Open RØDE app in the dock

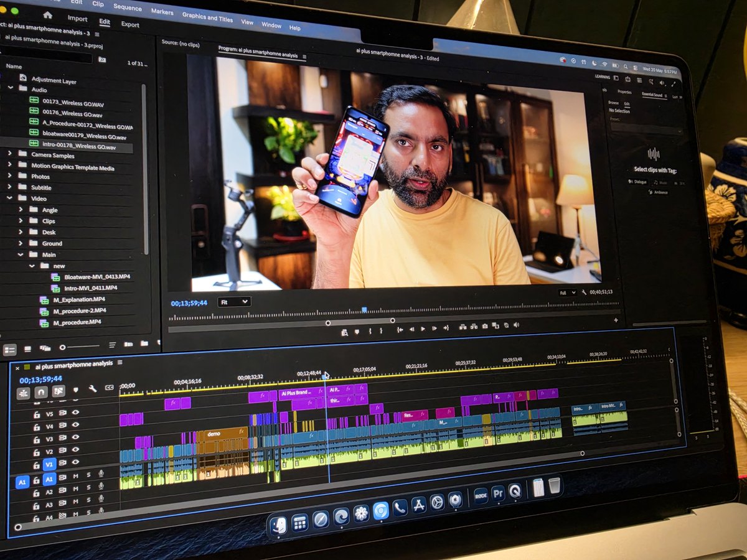pos(481,496)
